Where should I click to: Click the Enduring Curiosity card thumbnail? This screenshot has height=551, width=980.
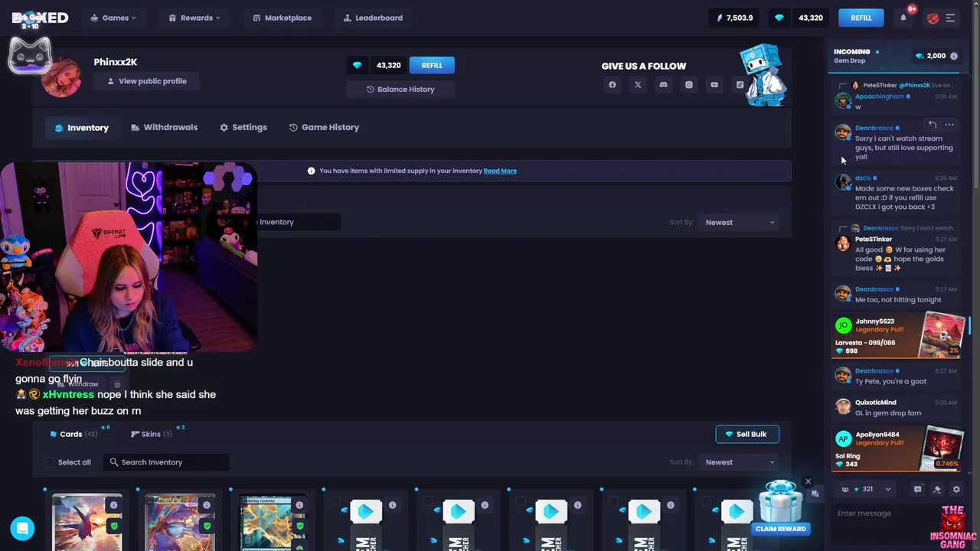click(266, 523)
